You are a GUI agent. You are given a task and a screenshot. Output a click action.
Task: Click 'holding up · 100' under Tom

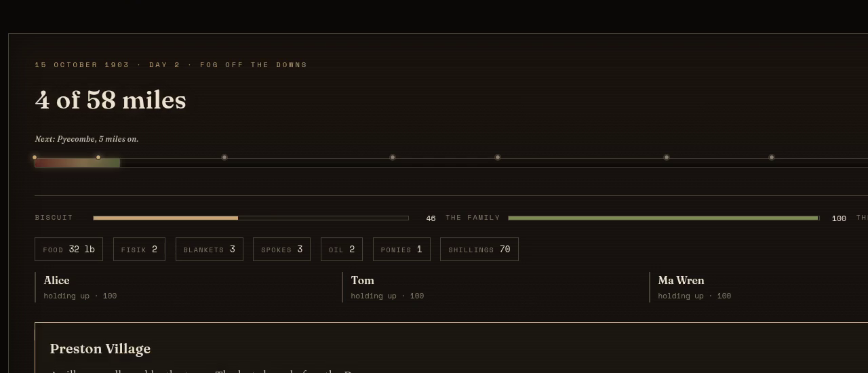click(387, 296)
